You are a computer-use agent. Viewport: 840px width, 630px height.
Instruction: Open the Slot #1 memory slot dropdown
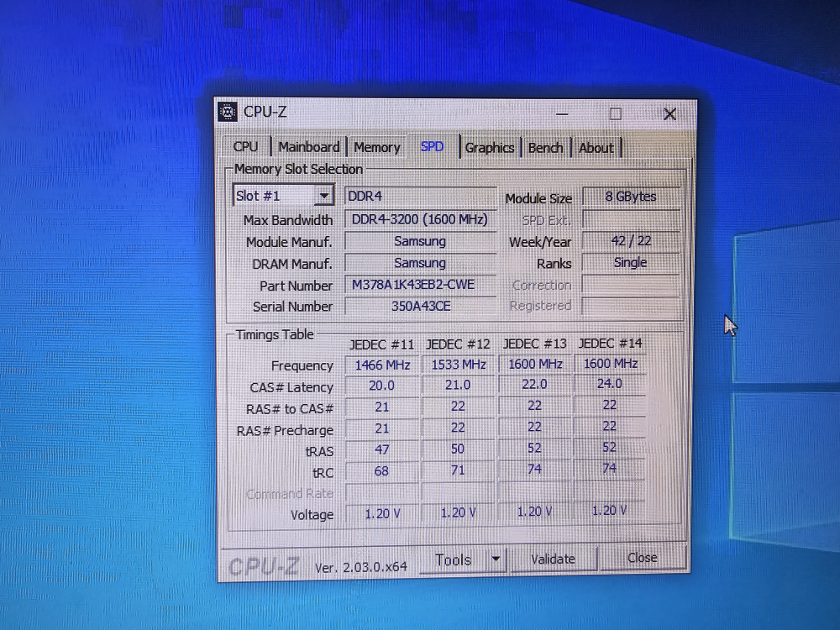283,196
